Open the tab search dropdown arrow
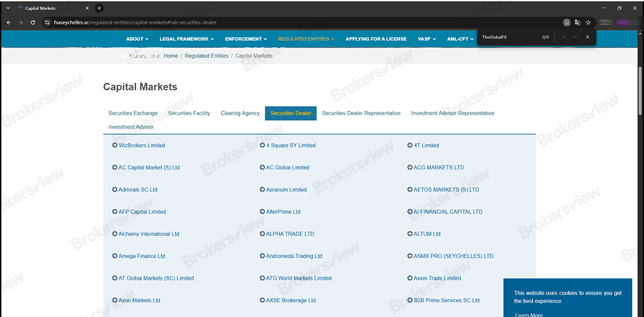The image size is (644, 317). pos(8,8)
